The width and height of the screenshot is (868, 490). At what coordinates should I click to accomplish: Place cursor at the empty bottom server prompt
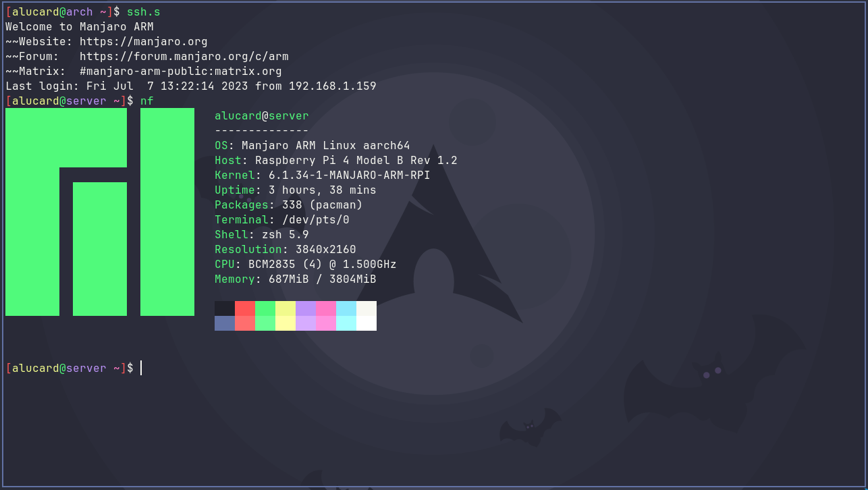tap(141, 369)
